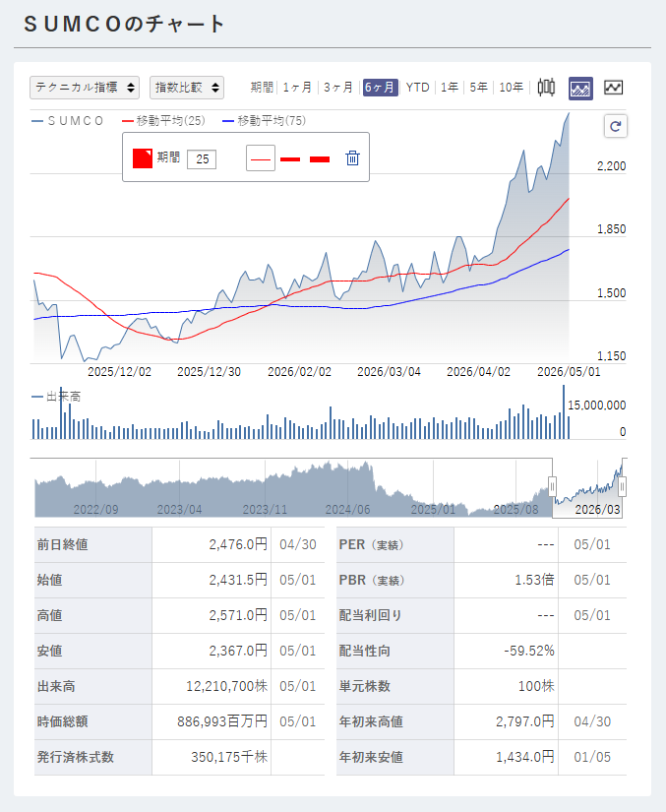Click the PER（実績） label
666x812 pixels.
click(x=371, y=545)
